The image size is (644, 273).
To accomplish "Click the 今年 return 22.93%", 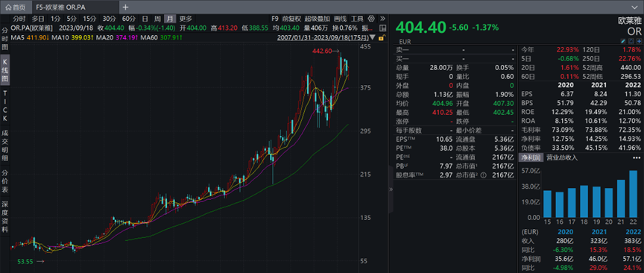I will [567, 49].
